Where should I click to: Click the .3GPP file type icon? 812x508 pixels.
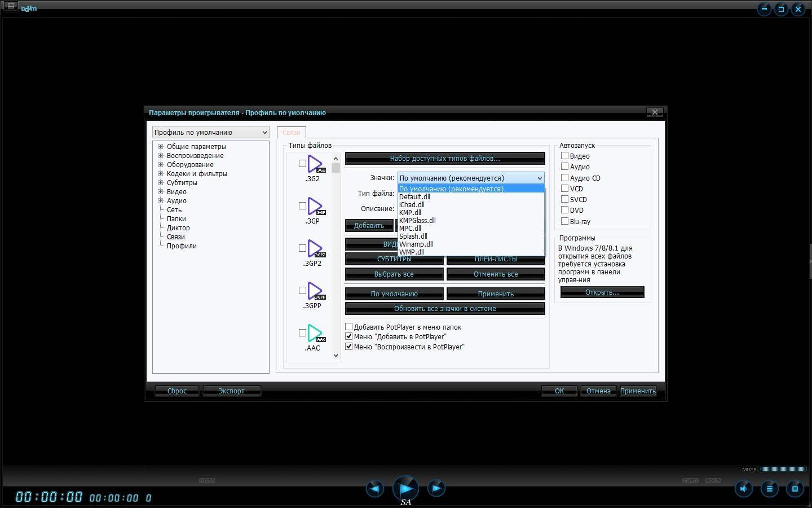[x=316, y=291]
